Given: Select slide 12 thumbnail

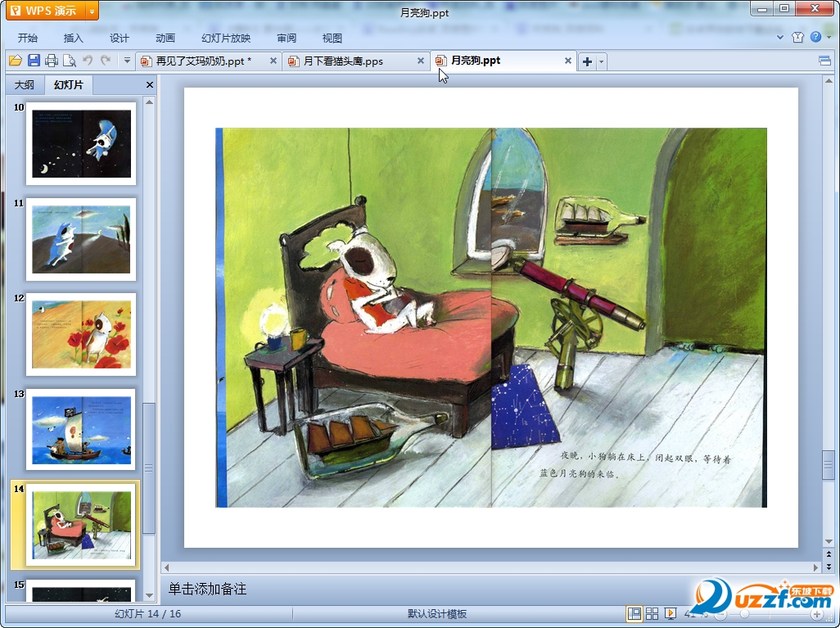Looking at the screenshot, I should pos(81,334).
